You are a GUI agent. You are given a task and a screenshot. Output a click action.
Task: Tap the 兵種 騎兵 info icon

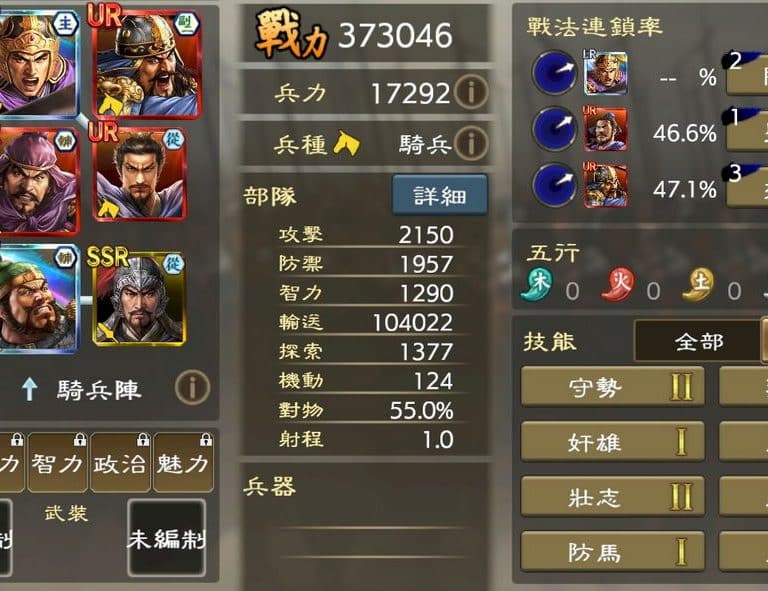[x=471, y=143]
